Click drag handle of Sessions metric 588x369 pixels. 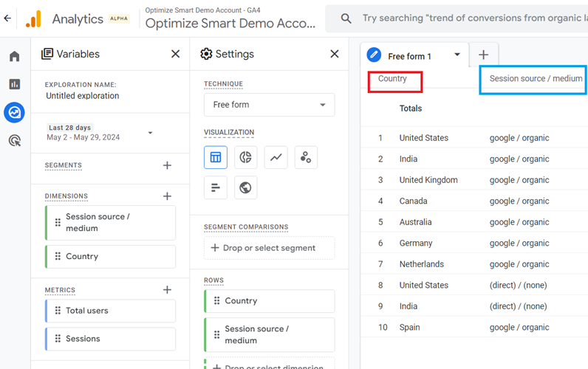[x=58, y=339]
